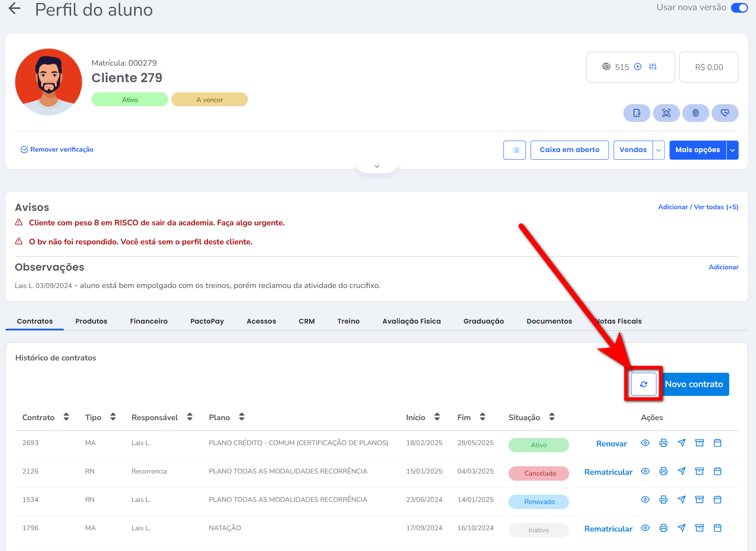Click the facial recognition icon button
Screen dimensions: 756x551
coord(666,113)
